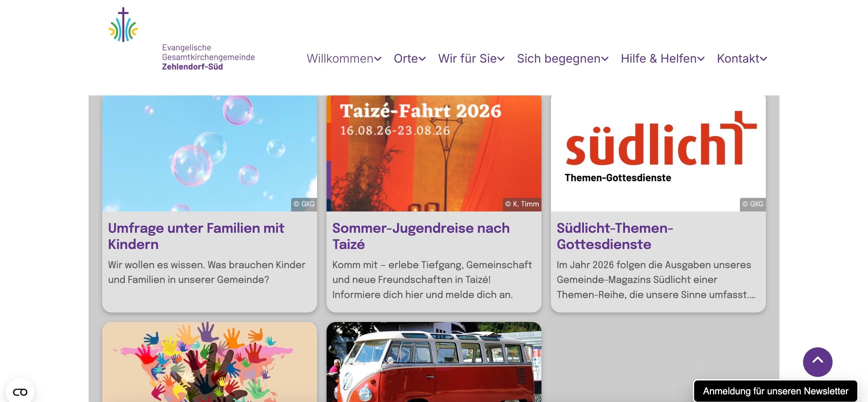Open the Willkommen menu
Screen dimensions: 868x402
coord(340,58)
